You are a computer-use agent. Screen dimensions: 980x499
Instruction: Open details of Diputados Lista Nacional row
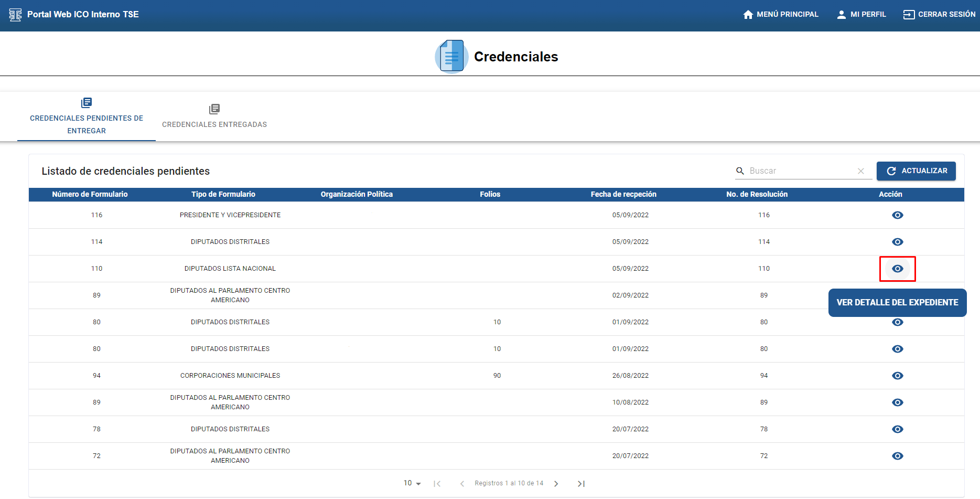point(897,269)
